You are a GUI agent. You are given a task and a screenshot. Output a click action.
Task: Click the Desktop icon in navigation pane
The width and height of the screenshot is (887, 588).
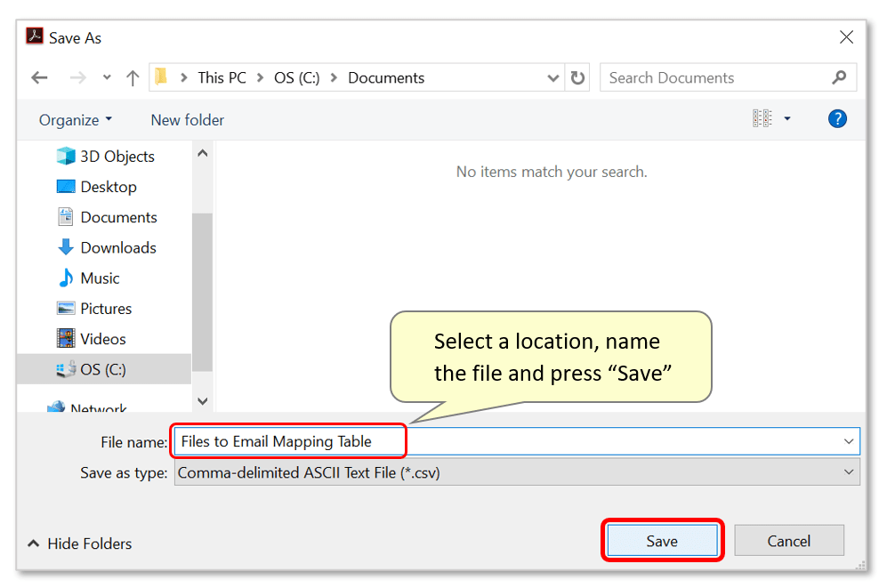point(66,186)
